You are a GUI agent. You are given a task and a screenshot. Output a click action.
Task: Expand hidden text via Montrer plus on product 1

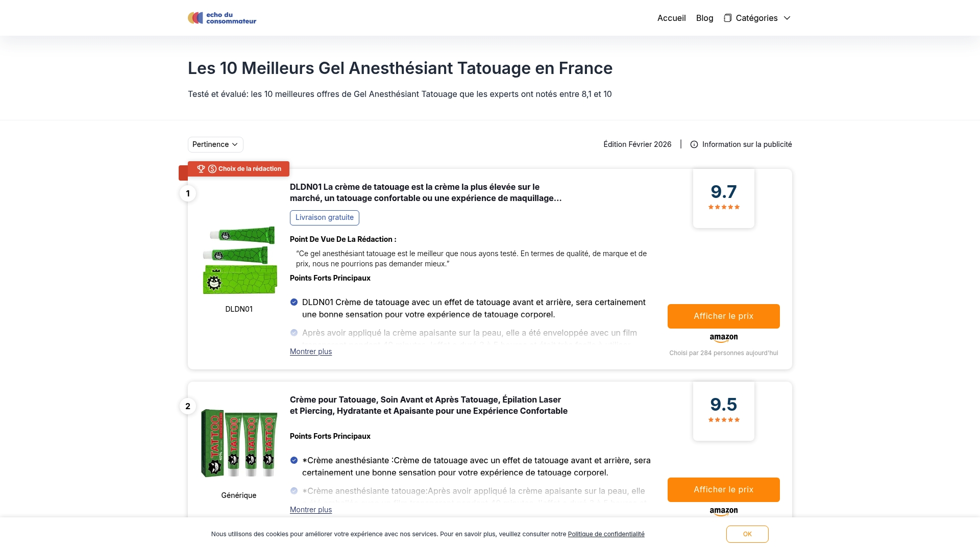[310, 351]
